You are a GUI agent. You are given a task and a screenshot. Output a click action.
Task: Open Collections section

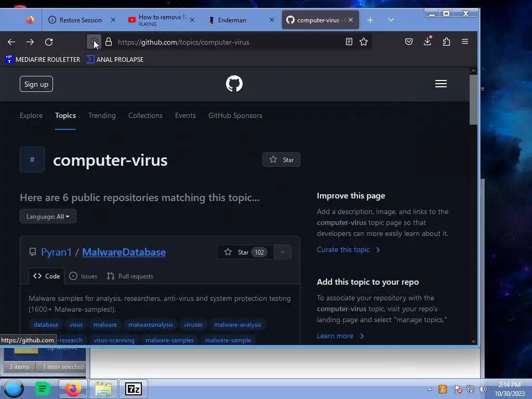click(x=145, y=115)
